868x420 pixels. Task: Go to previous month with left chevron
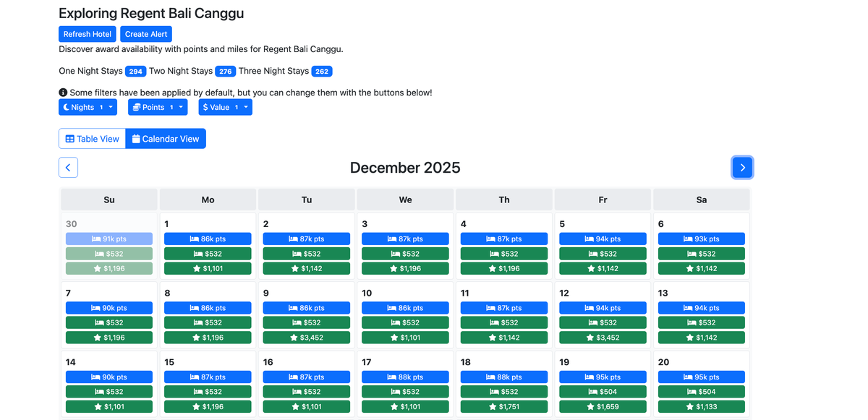tap(68, 168)
